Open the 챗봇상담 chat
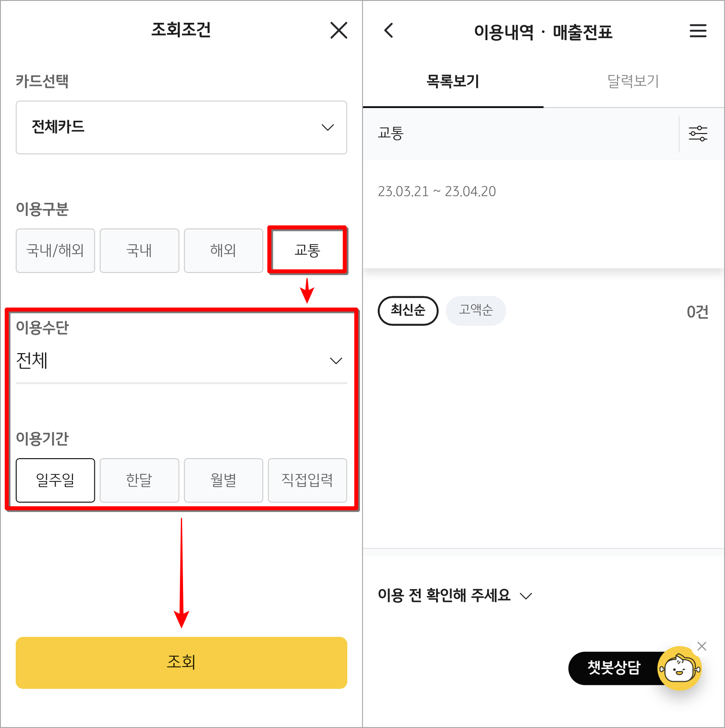Image resolution: width=725 pixels, height=728 pixels. (615, 668)
